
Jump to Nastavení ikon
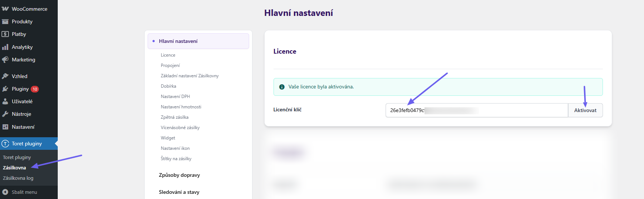tap(175, 148)
